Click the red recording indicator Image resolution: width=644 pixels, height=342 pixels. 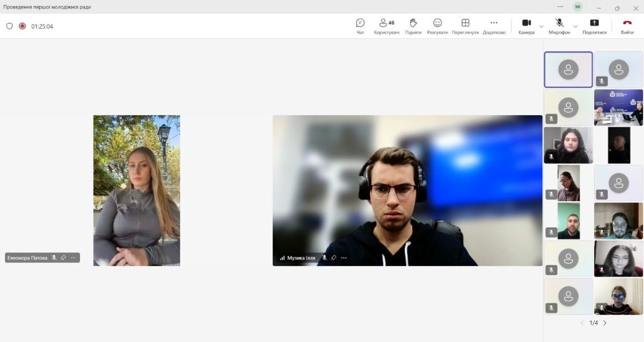pyautogui.click(x=22, y=26)
